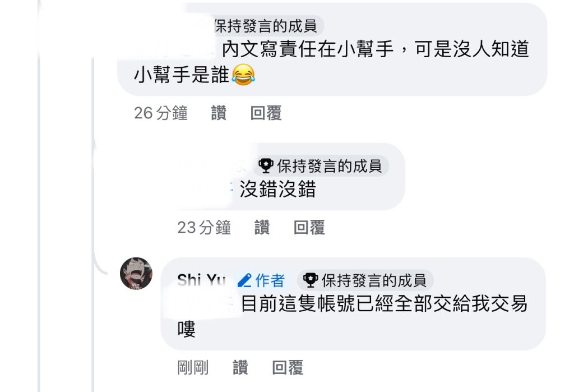Reply to the 沒錯沒錯 comment
This screenshot has width=574, height=392.
(309, 227)
